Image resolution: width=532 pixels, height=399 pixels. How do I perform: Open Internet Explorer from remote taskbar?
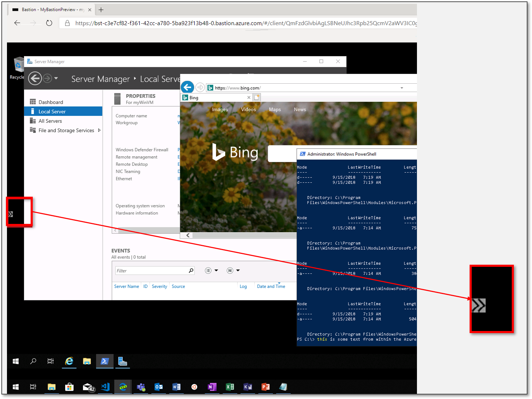69,361
